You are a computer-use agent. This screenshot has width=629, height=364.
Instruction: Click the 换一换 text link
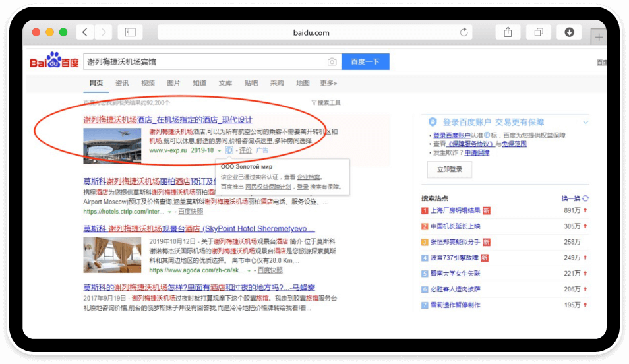point(571,198)
